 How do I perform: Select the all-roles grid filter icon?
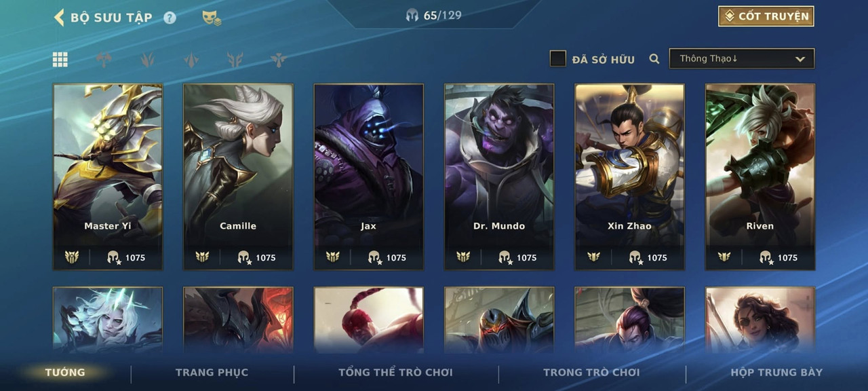60,60
